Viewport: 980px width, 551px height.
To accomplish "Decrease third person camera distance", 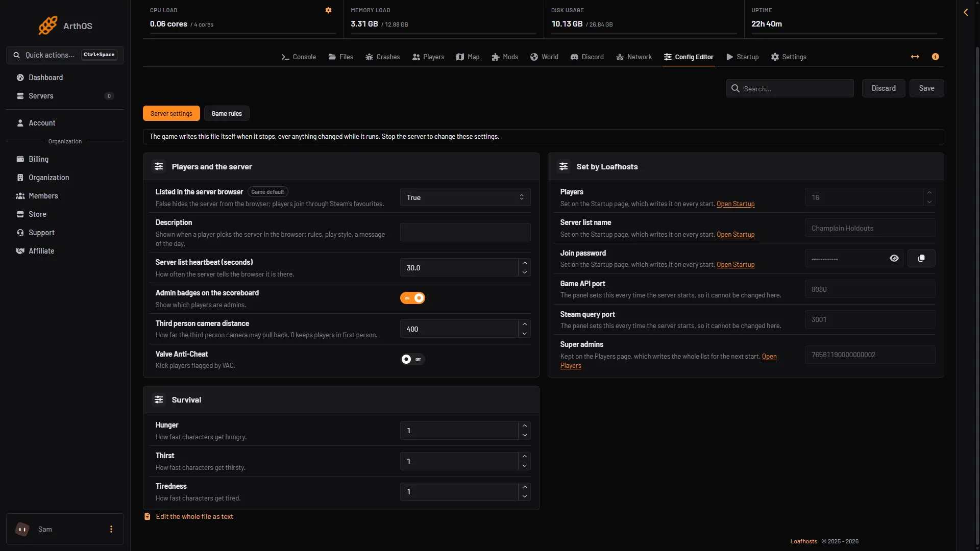I will 524,334.
